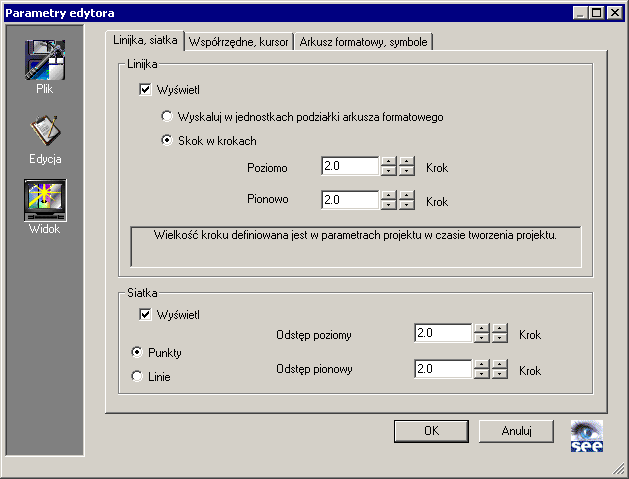Decrease Odstęp poziomy with down arrow beside field

point(481,338)
